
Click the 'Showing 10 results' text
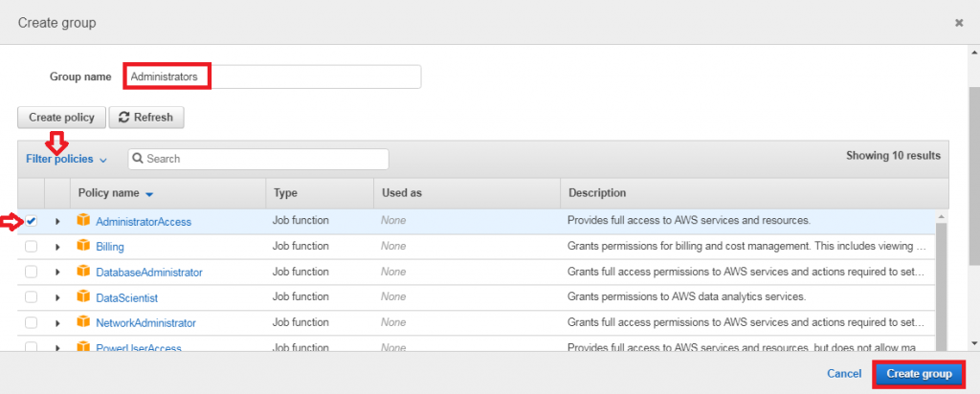[893, 156]
